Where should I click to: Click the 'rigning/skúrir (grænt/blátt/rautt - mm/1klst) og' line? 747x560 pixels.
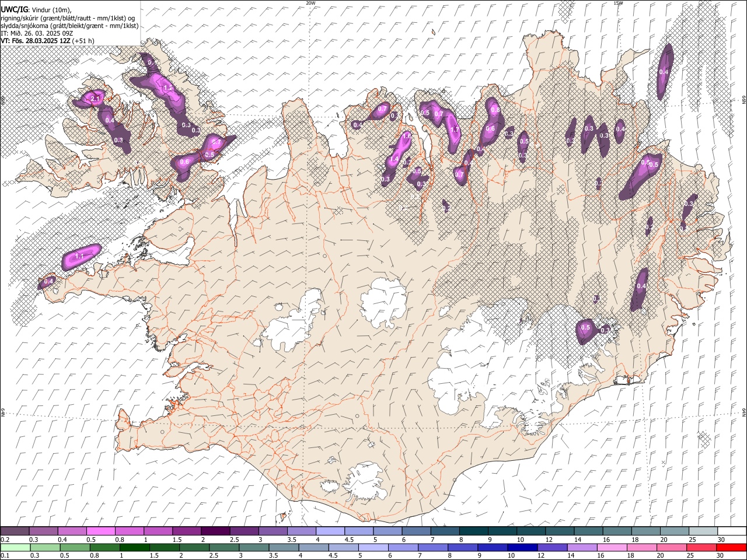click(x=68, y=17)
